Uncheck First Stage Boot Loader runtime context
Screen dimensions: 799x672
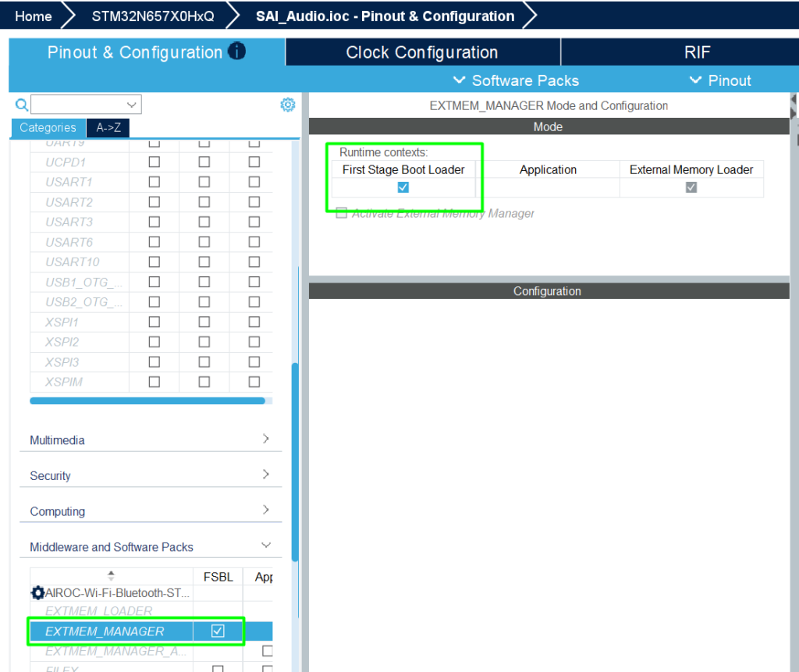403,187
